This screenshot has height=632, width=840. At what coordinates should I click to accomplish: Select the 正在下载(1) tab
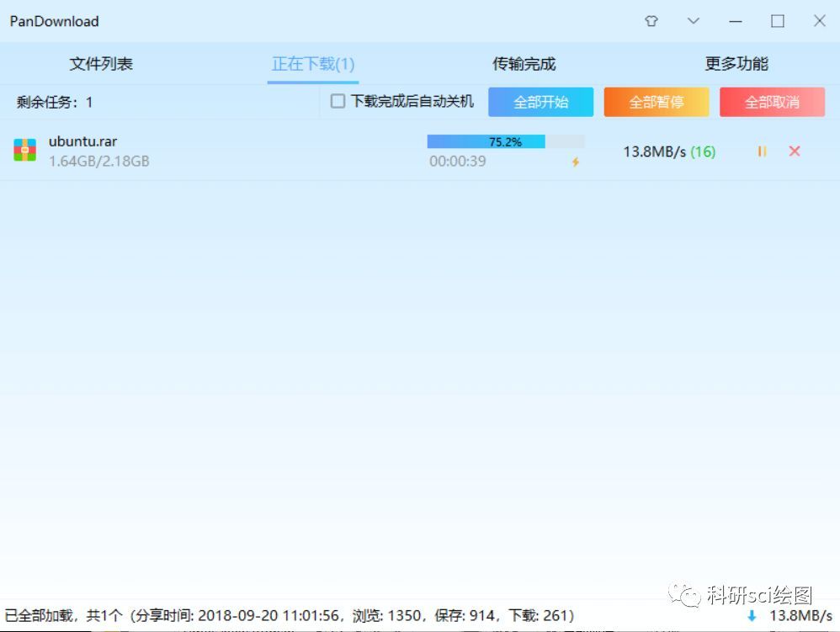(313, 64)
